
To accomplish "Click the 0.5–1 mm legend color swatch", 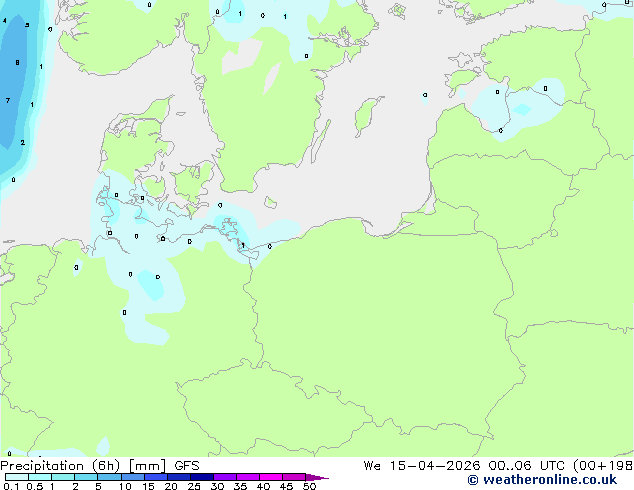I will (x=40, y=477).
